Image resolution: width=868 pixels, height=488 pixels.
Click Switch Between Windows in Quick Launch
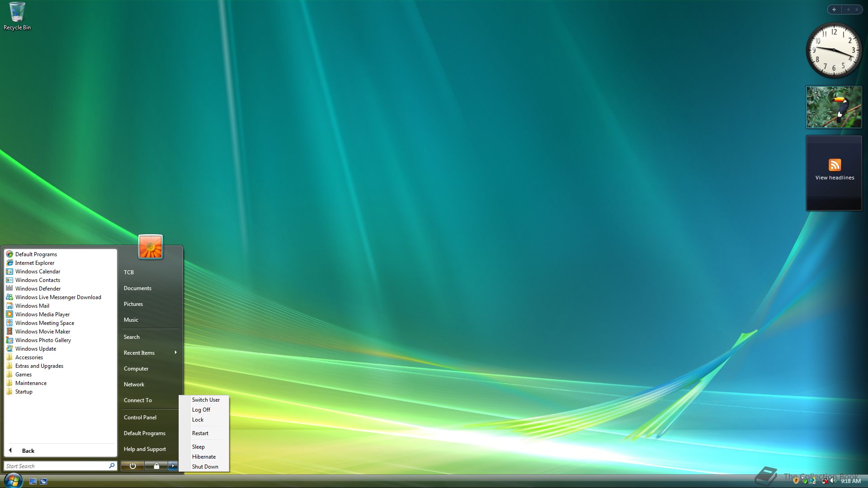click(43, 482)
